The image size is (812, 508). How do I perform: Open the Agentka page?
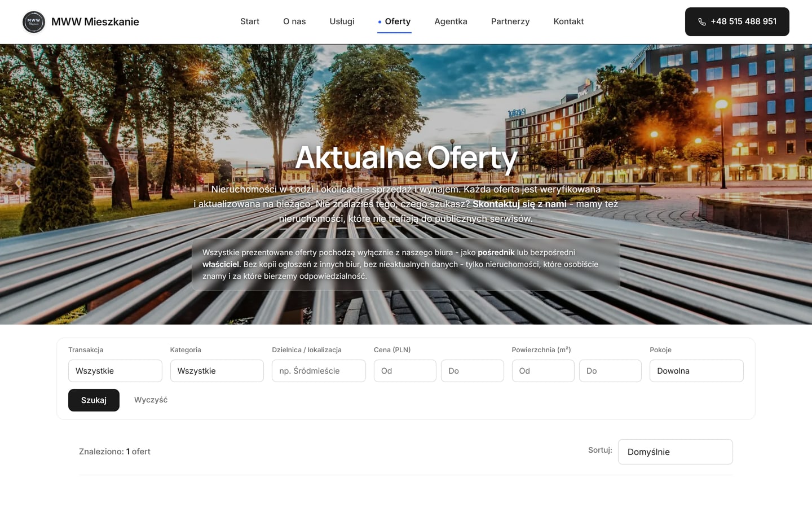point(451,21)
